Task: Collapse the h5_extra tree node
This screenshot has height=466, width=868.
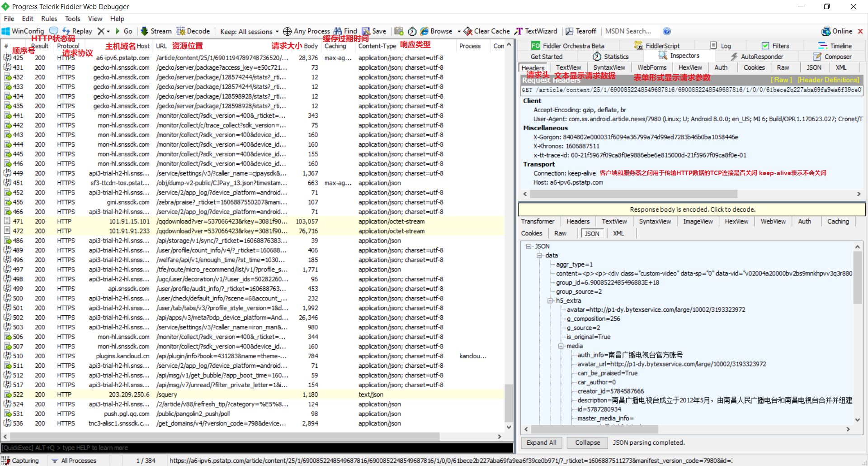Action: (x=550, y=301)
